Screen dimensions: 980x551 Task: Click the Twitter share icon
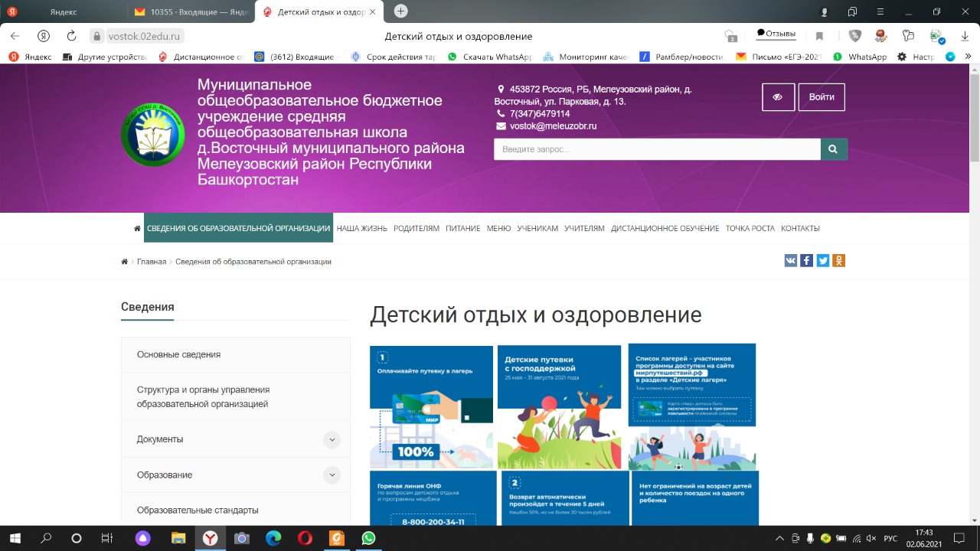(x=823, y=261)
